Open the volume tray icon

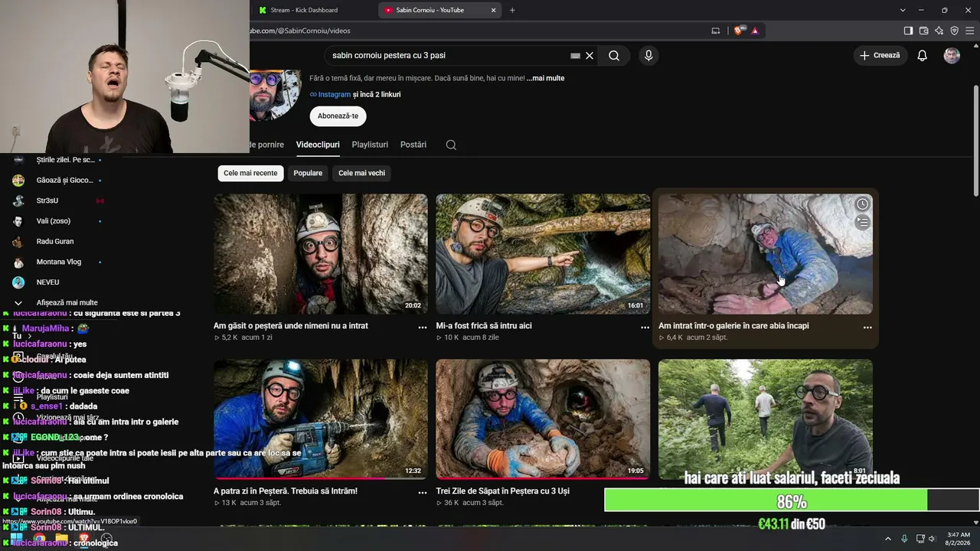[933, 539]
